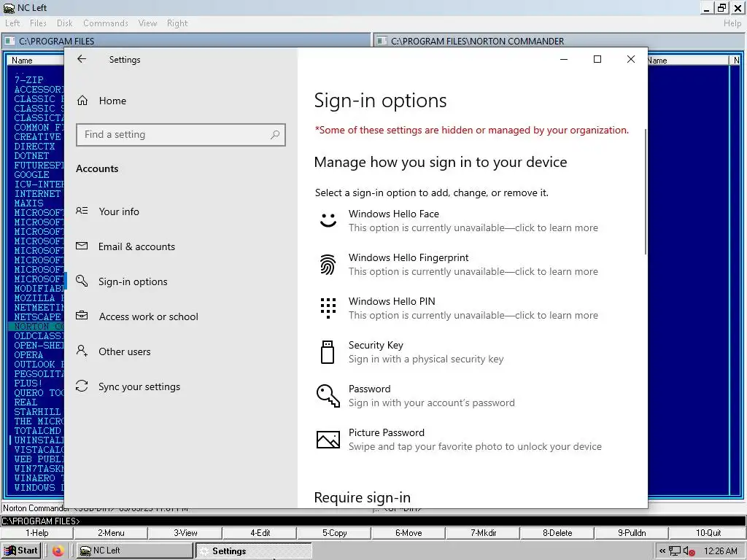Image resolution: width=747 pixels, height=560 pixels.
Task: Click the Sign-in options key icon in sidebar
Action: pos(82,281)
